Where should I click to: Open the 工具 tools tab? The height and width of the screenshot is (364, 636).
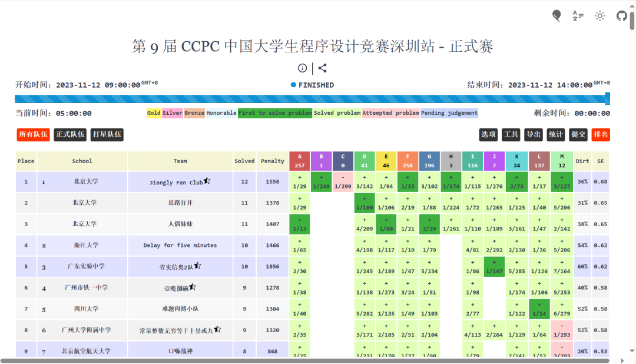point(511,135)
